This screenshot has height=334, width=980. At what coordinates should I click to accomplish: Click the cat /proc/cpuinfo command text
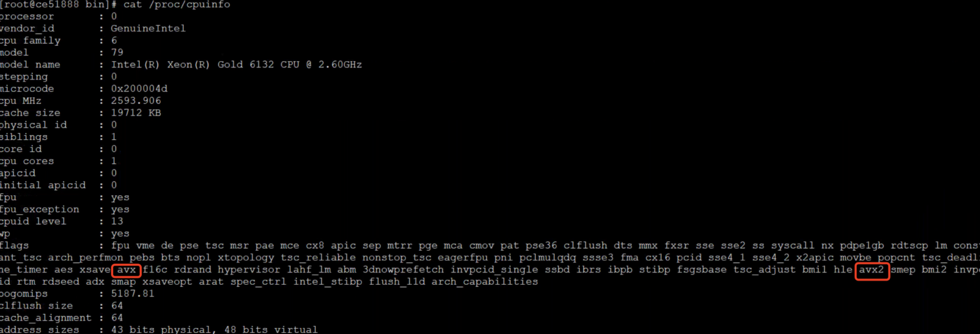[177, 5]
